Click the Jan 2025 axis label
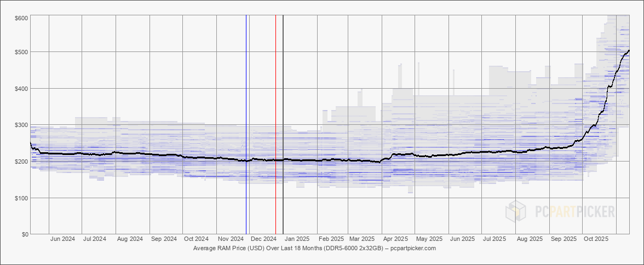Screen dimensions: 644x265 (x=297, y=239)
